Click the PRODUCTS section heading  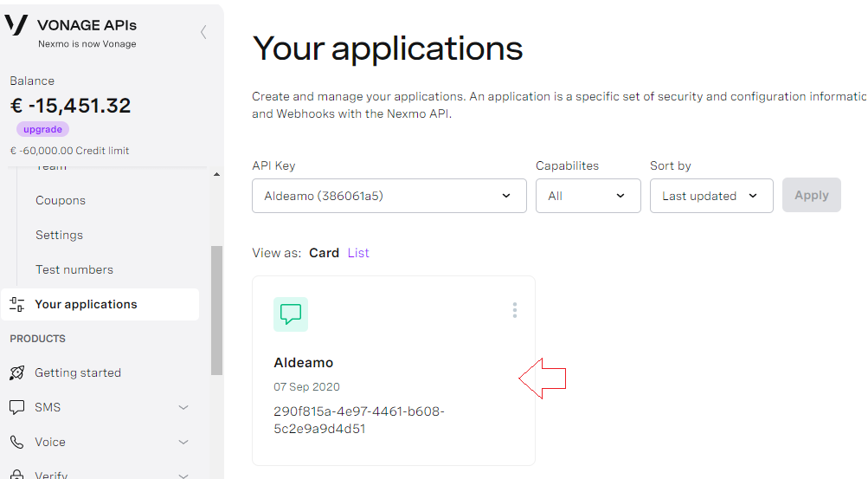coord(37,339)
